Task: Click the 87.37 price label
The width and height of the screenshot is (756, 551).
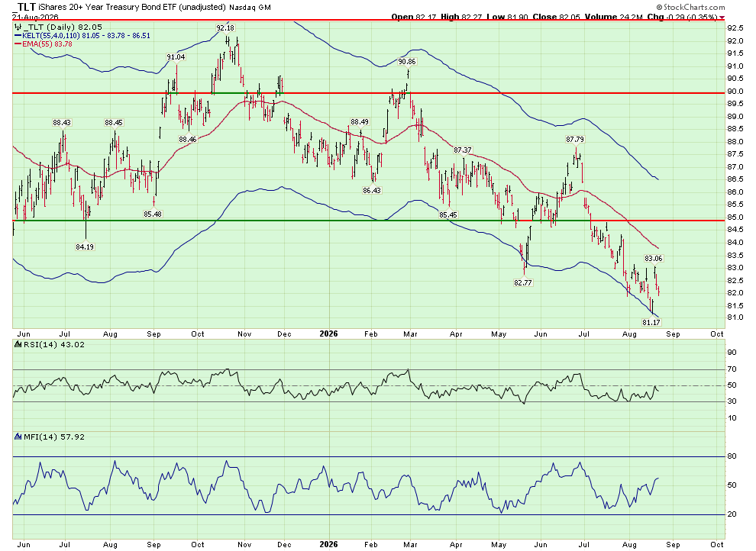Action: [462, 150]
